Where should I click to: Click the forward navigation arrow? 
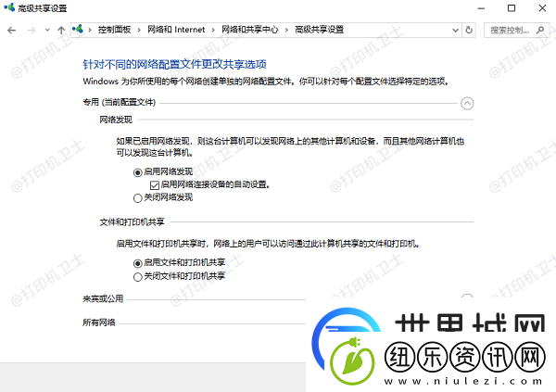(32, 31)
